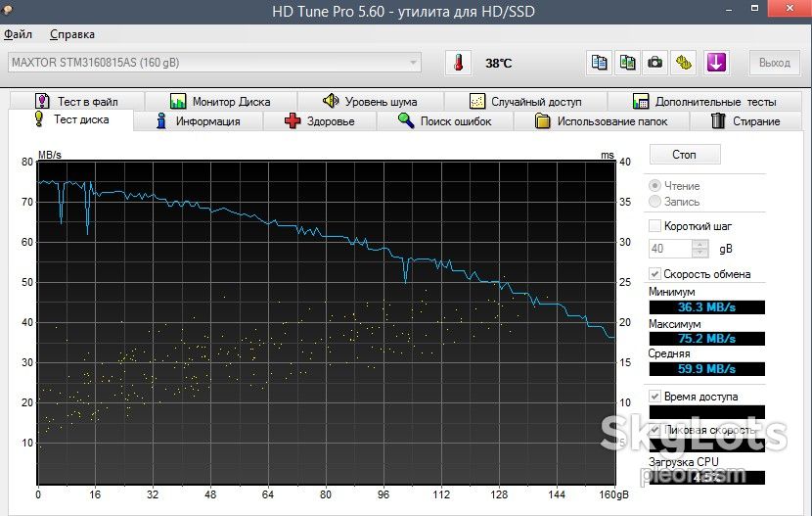812x516 pixels.
Task: Toggle the Время доступа checkbox
Action: [654, 397]
